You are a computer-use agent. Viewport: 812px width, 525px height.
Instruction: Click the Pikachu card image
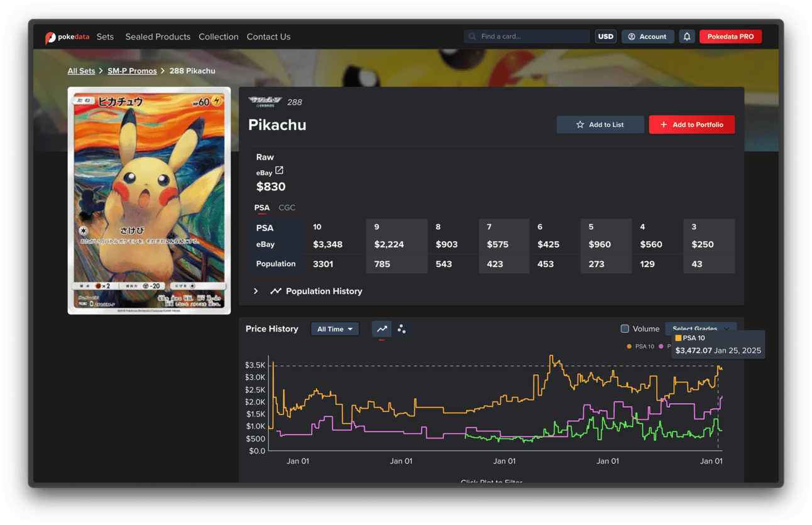pyautogui.click(x=149, y=200)
